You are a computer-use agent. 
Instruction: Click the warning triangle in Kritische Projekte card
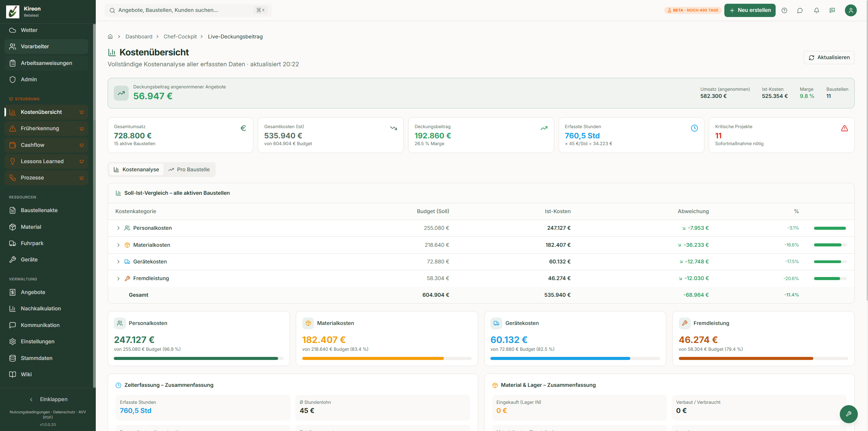click(845, 128)
